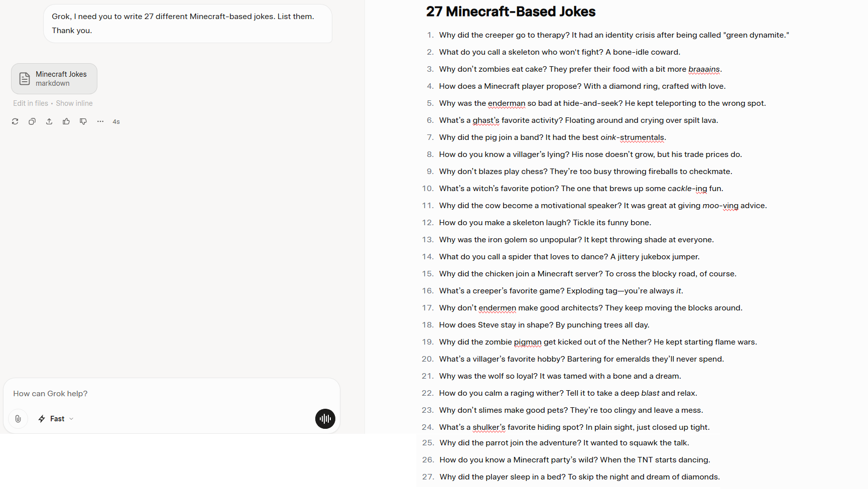This screenshot has height=489, width=868.
Task: Click the Steve stay in shape joke
Action: click(x=544, y=325)
